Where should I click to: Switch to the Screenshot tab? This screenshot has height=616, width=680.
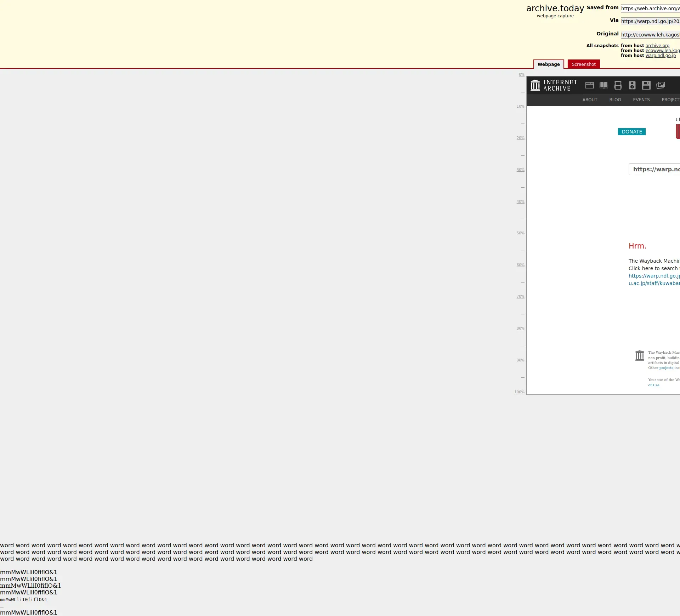point(584,64)
